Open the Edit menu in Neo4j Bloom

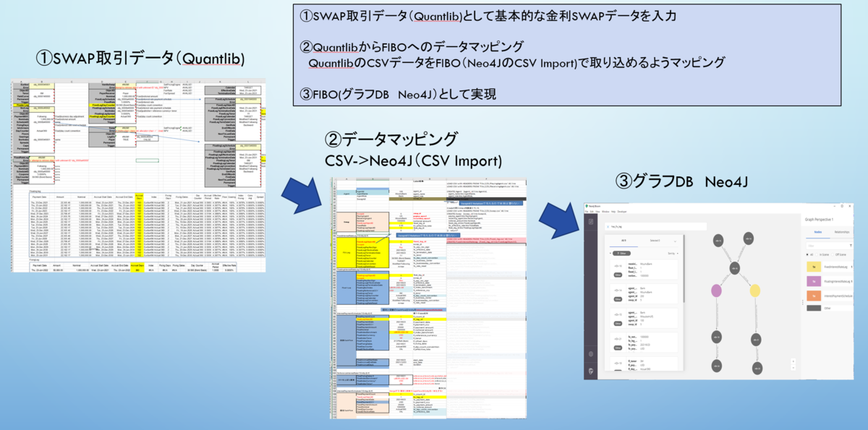pos(592,212)
